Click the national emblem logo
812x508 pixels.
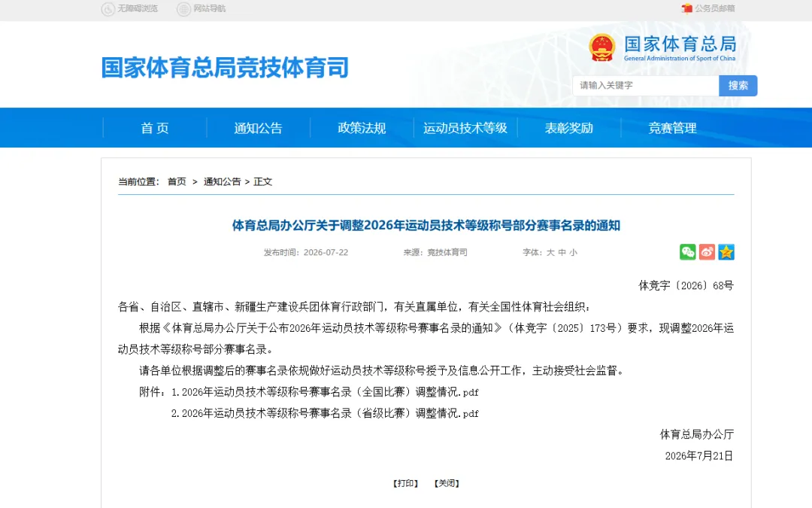(x=601, y=47)
